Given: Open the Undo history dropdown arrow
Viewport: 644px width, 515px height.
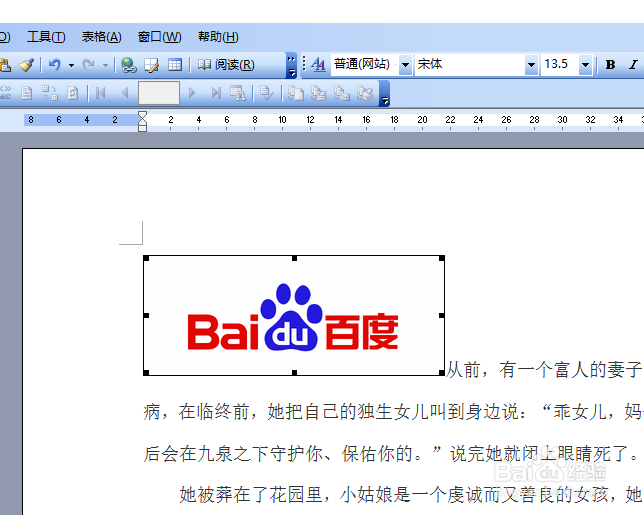Looking at the screenshot, I should pyautogui.click(x=71, y=65).
